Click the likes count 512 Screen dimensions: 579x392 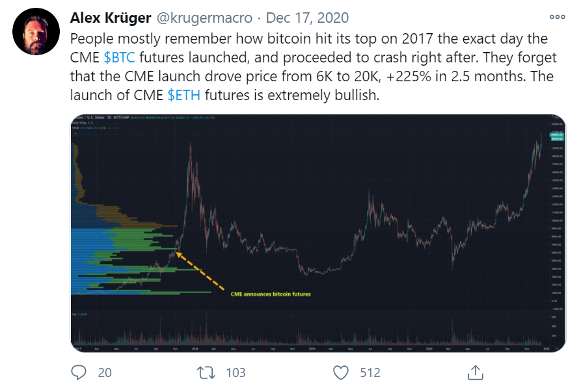370,372
